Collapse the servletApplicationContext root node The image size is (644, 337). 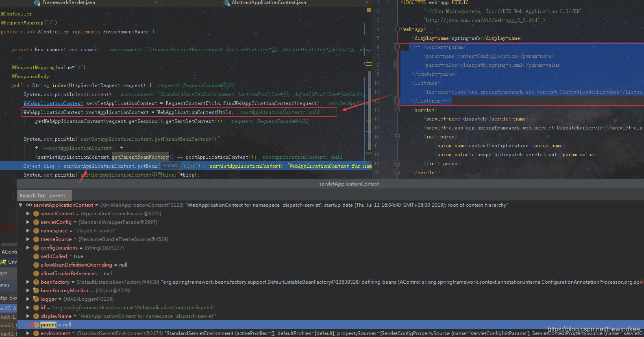point(21,205)
